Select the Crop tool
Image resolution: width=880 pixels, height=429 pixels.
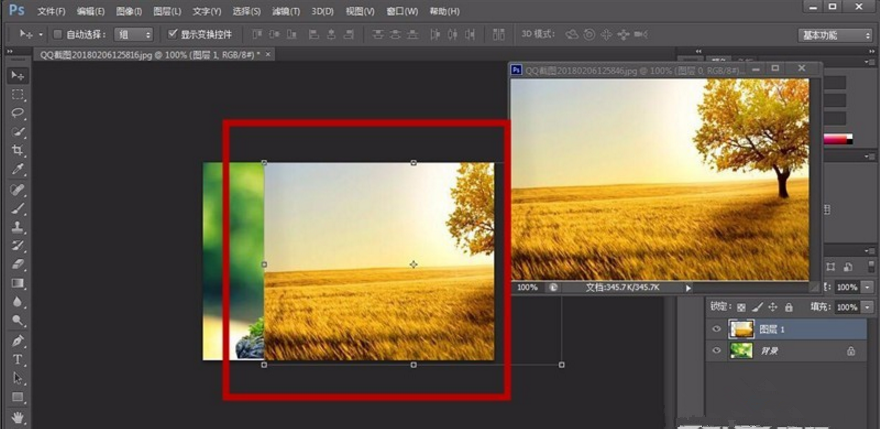click(x=18, y=151)
